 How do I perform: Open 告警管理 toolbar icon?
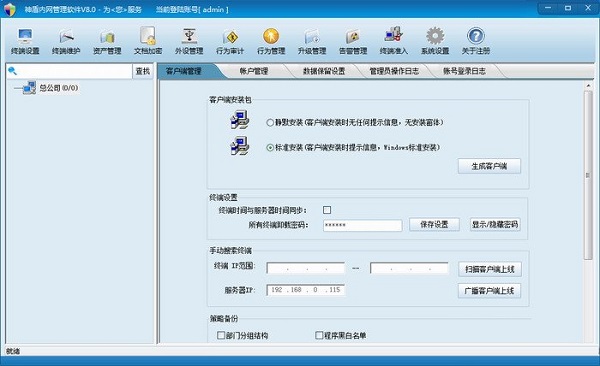click(353, 41)
